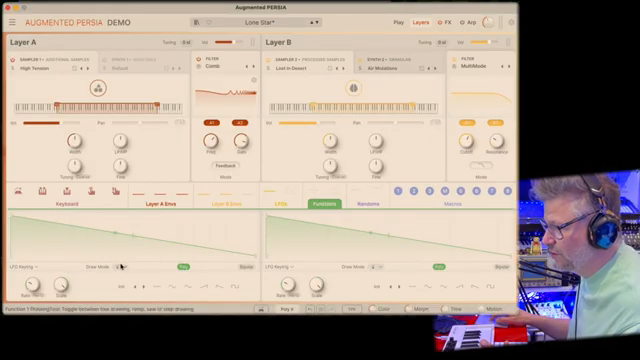Toggle Synth 2 power button
The height and width of the screenshot is (360, 640).
pos(360,60)
